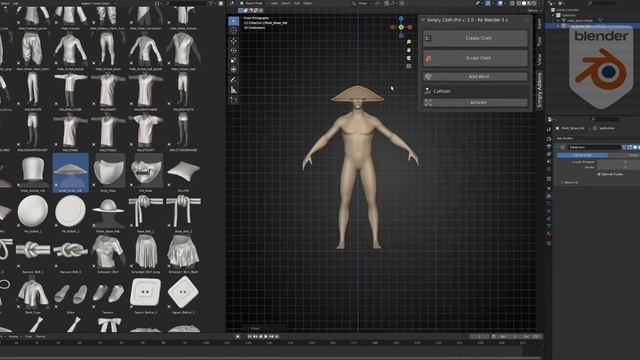Collapse the Simply Cloth Pro panel
This screenshot has height=360, width=640.
[x=423, y=20]
